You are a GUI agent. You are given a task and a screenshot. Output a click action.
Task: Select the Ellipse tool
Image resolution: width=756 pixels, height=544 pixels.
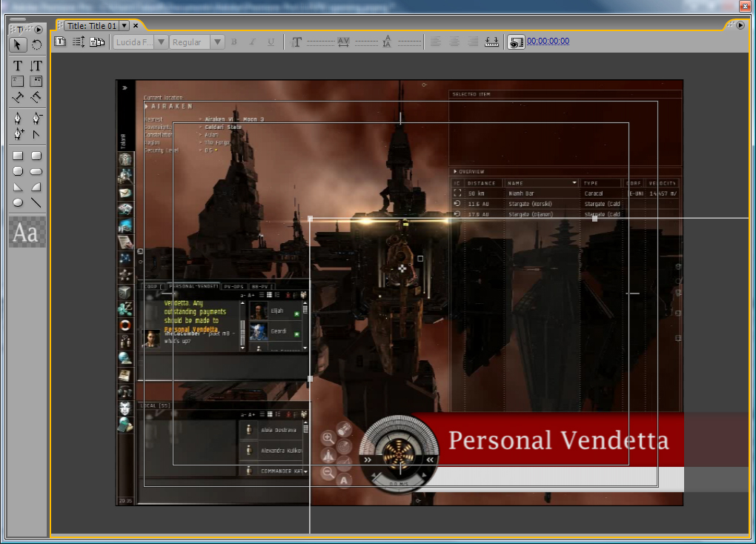(17, 202)
